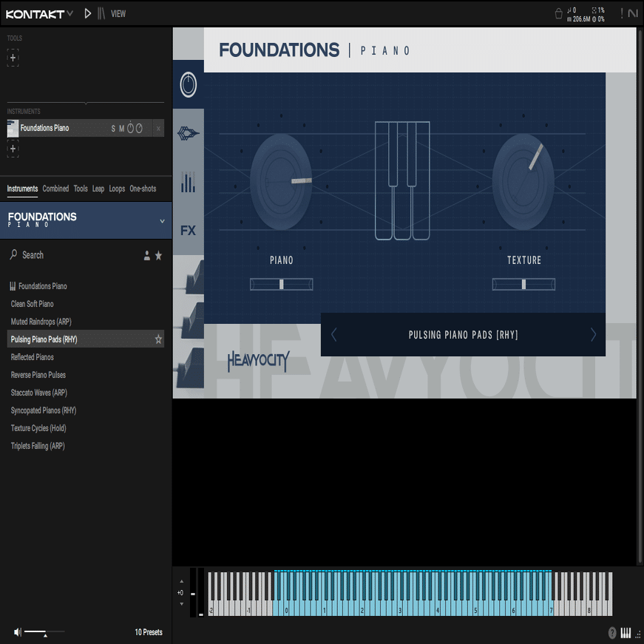Add a new instrument slot
This screenshot has width=644, height=644.
[13, 149]
